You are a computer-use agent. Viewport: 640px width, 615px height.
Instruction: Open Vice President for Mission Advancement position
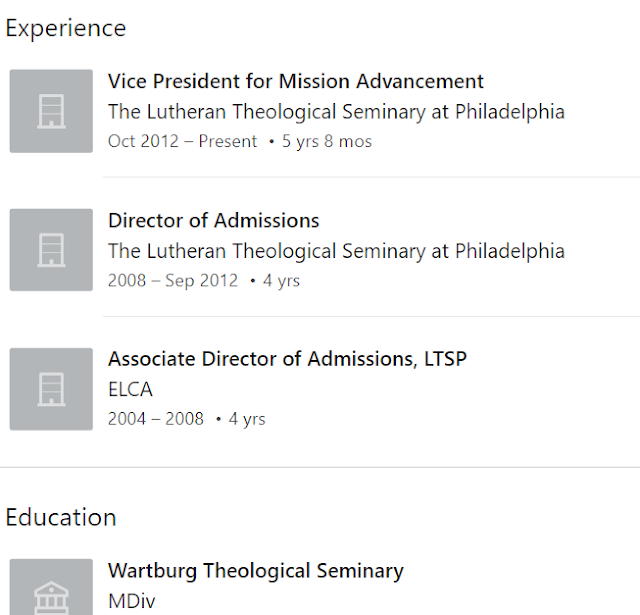(x=295, y=82)
